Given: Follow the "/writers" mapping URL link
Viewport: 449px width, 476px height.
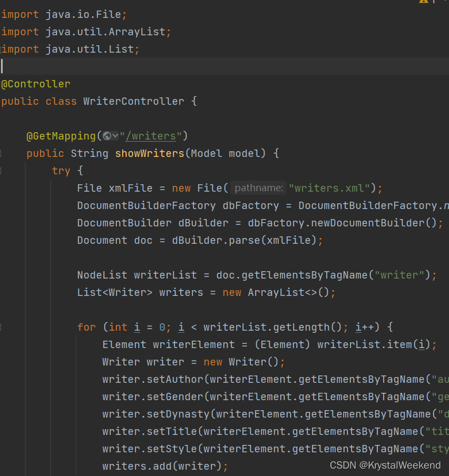Looking at the screenshot, I should [x=151, y=136].
